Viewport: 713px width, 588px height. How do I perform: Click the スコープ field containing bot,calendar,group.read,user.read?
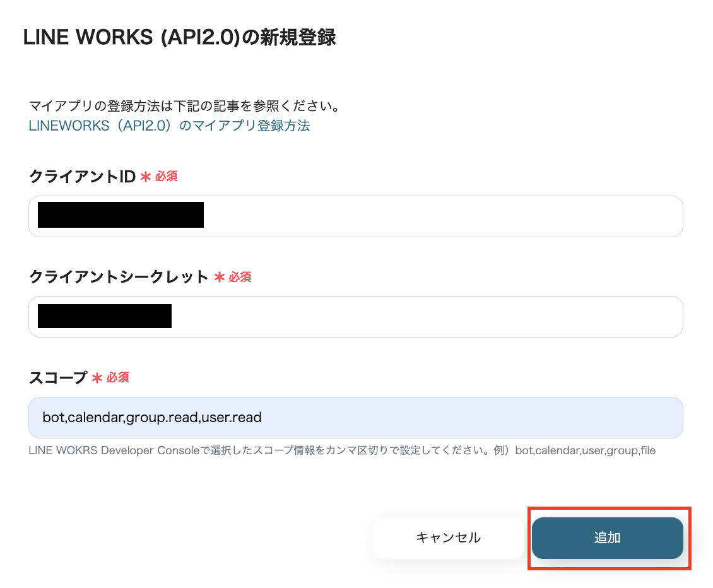[356, 418]
